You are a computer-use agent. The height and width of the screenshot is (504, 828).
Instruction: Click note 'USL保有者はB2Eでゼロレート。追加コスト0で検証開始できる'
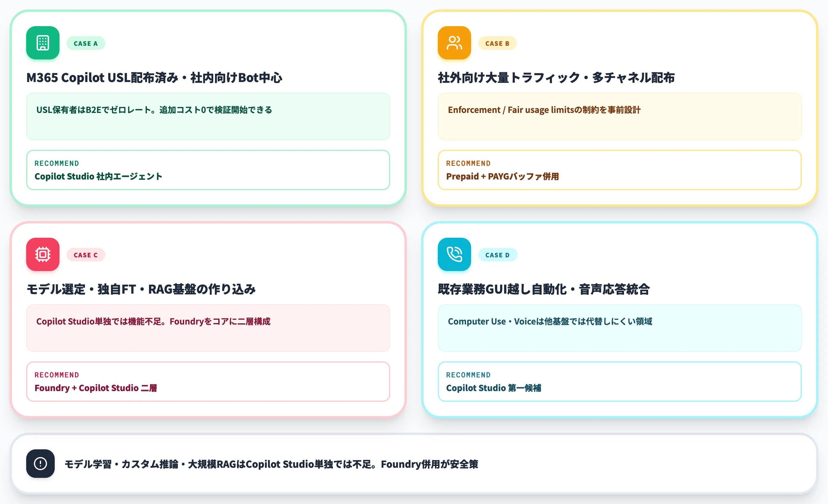[208, 116]
